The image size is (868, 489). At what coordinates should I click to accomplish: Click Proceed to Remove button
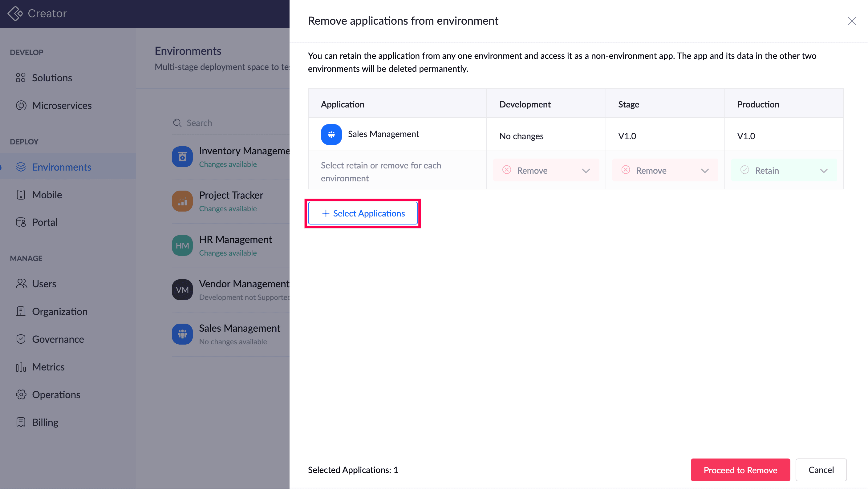click(740, 470)
